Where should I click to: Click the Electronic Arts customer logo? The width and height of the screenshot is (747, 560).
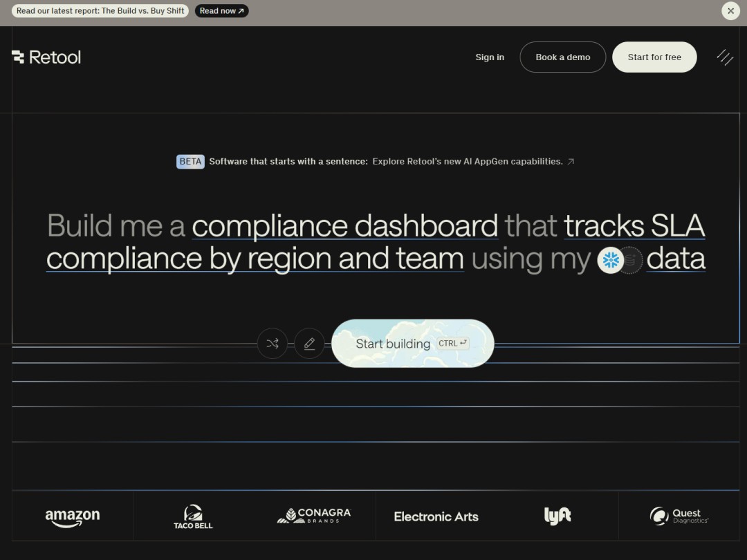point(436,516)
